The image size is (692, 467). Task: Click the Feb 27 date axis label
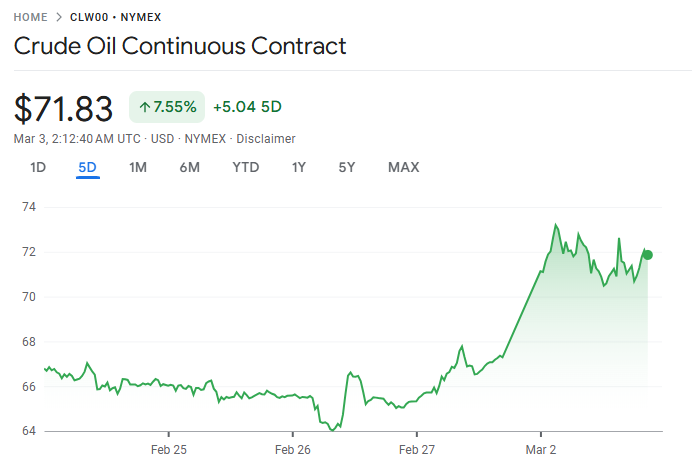tap(416, 450)
